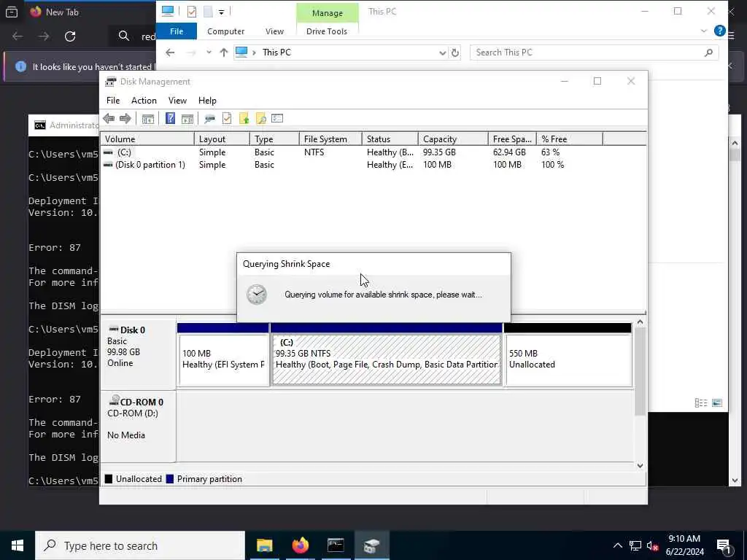
Task: Click the folder with magnifier toolbar icon
Action: click(260, 119)
